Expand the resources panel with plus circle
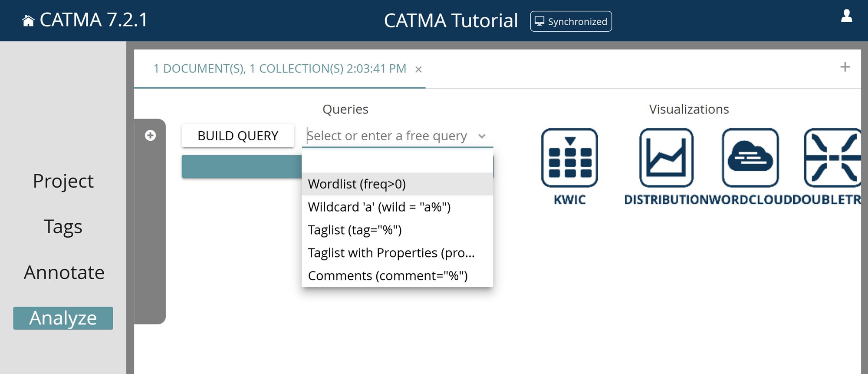The height and width of the screenshot is (374, 868). coord(150,136)
